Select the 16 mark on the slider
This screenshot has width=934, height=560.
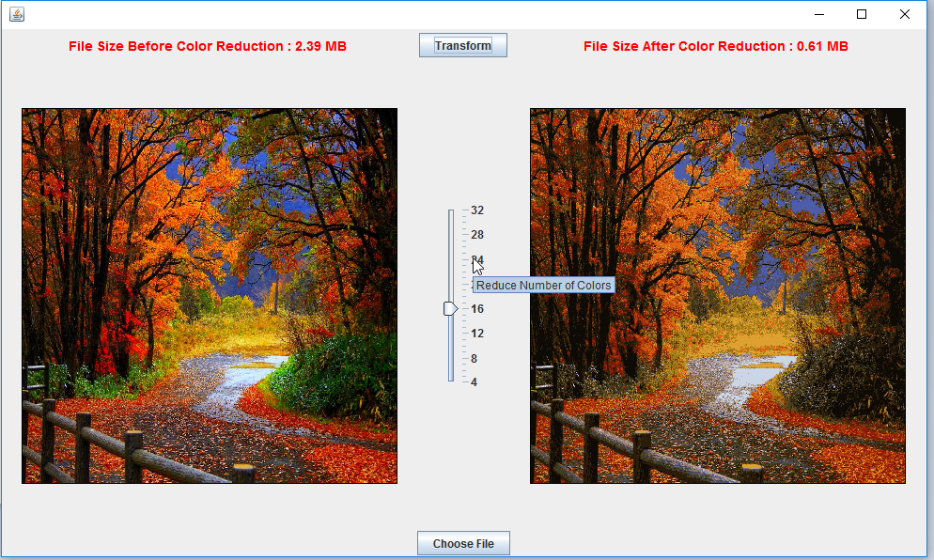(477, 308)
